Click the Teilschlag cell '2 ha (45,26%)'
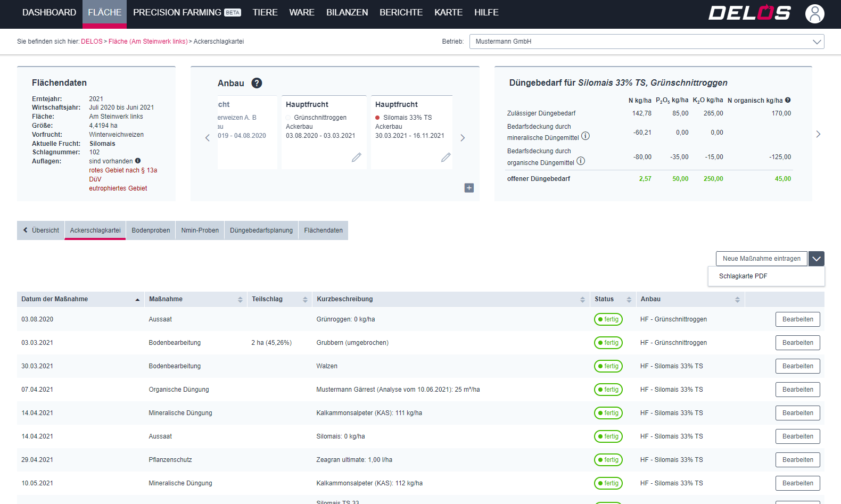841x504 pixels. click(271, 343)
